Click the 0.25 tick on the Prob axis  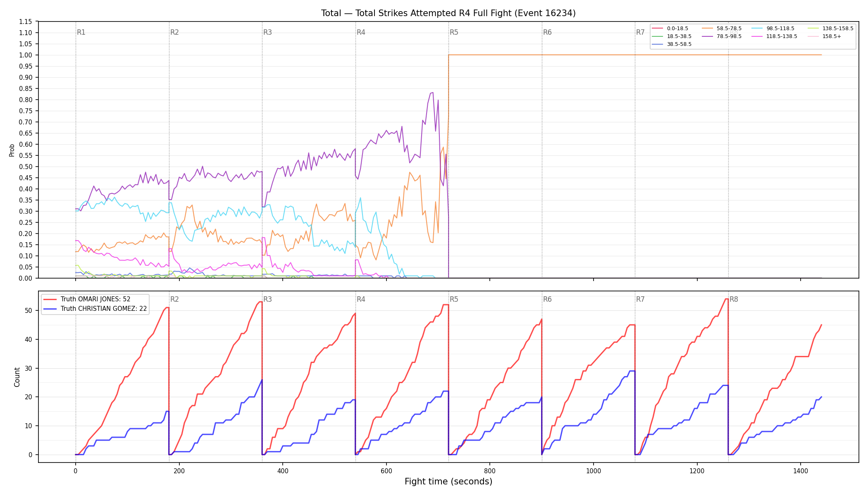pos(26,222)
